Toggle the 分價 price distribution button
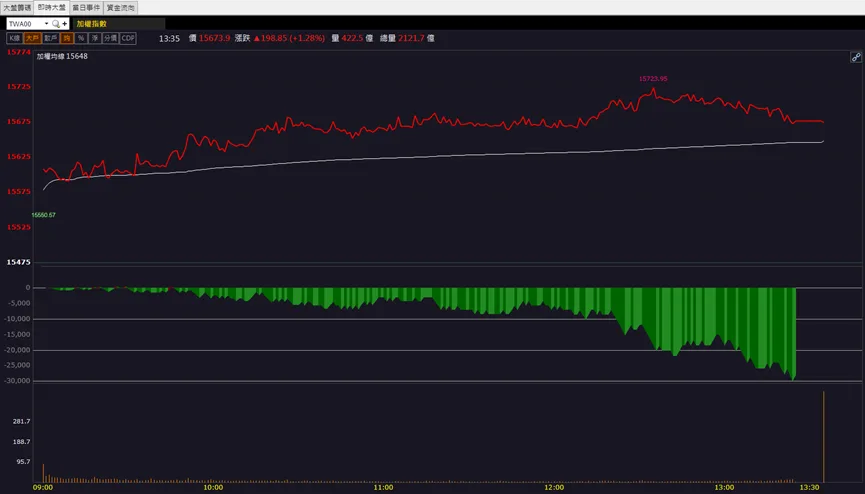The height and width of the screenshot is (494, 865). click(x=110, y=38)
